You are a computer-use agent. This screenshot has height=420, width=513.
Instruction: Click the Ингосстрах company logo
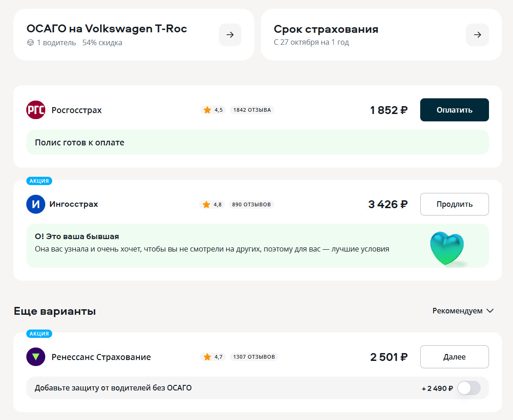(x=36, y=204)
